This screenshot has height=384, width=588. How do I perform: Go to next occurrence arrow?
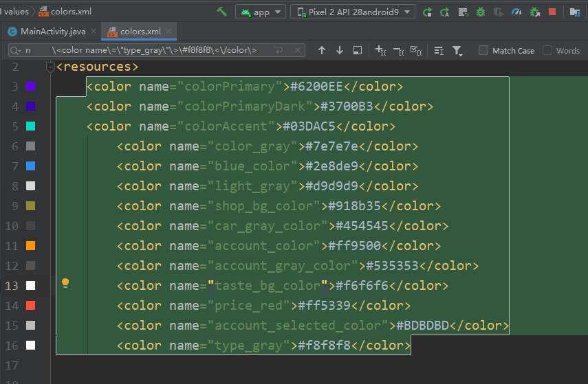[x=339, y=50]
